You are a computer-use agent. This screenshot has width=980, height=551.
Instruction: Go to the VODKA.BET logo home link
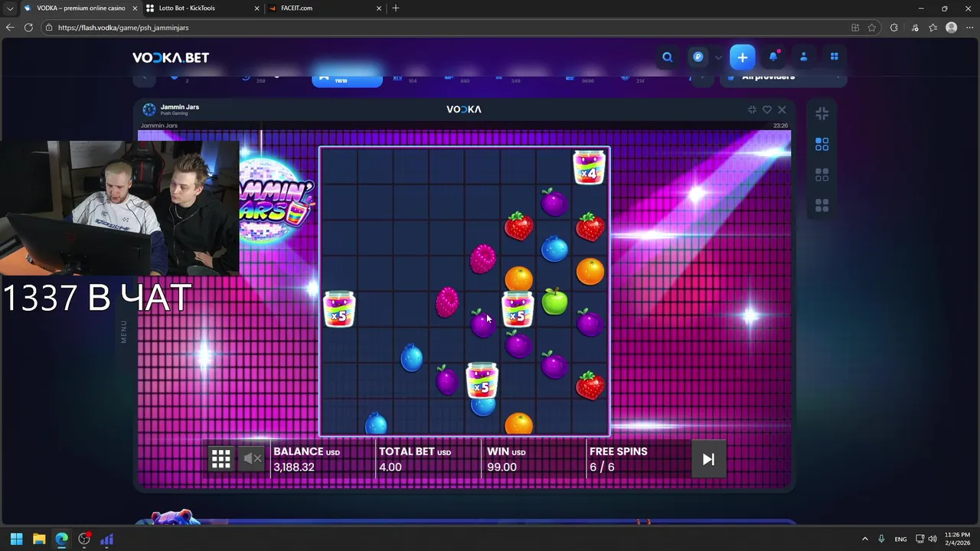coord(171,57)
